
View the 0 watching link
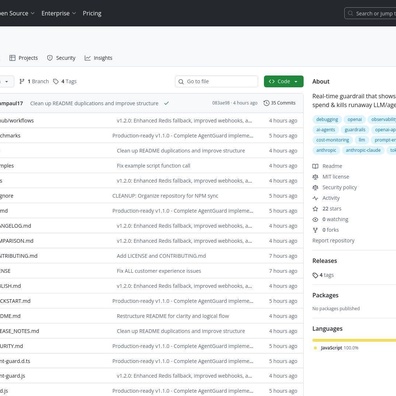335,219
